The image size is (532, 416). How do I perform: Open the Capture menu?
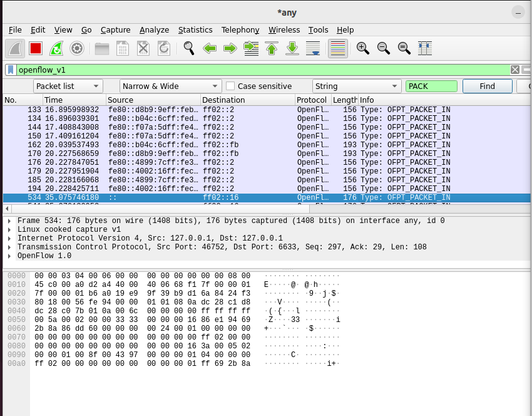(115, 30)
